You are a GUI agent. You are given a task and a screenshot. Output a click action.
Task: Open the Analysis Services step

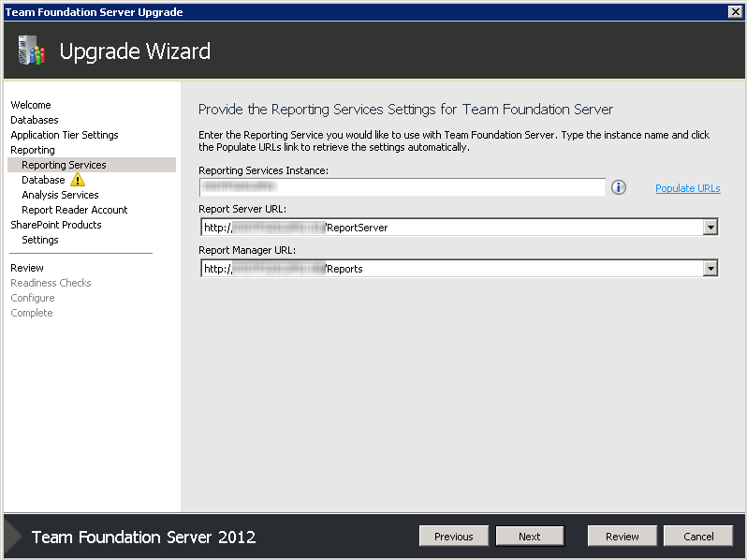pyautogui.click(x=60, y=195)
